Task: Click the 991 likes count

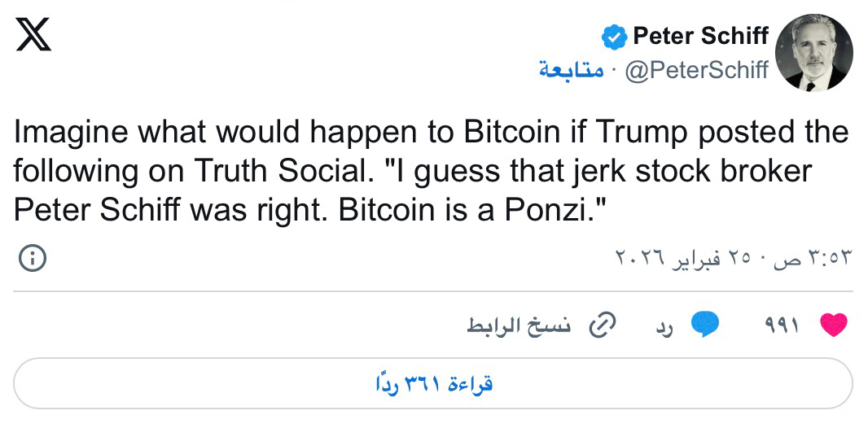Action: (x=783, y=326)
